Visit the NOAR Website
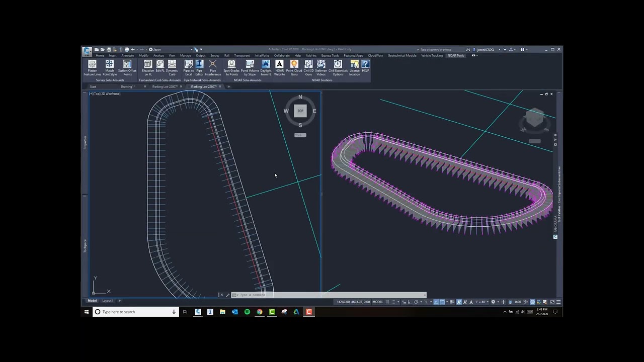Image resolution: width=644 pixels, height=362 pixels. tap(279, 68)
